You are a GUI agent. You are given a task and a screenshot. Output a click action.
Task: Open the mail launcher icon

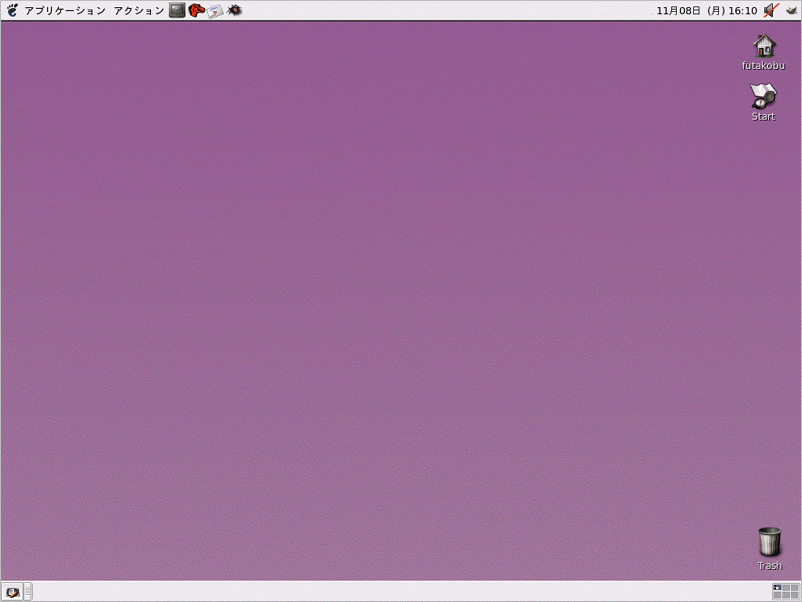(215, 10)
